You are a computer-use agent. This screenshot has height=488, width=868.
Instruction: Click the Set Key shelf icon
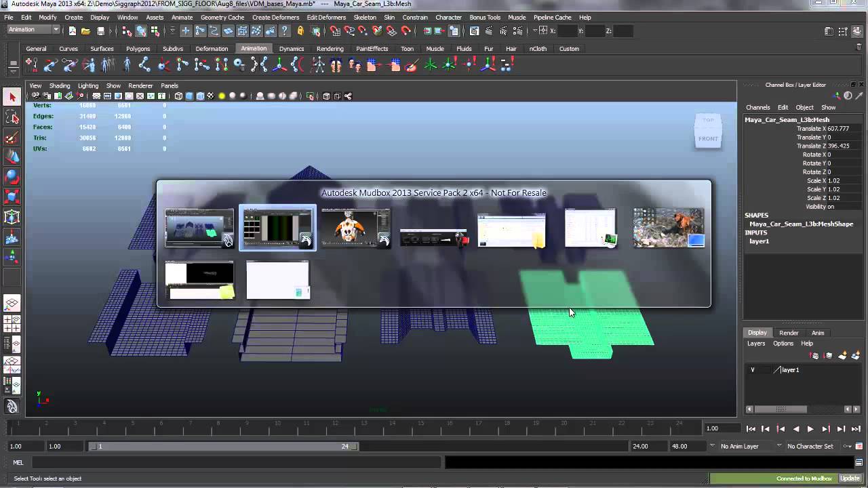point(32,64)
